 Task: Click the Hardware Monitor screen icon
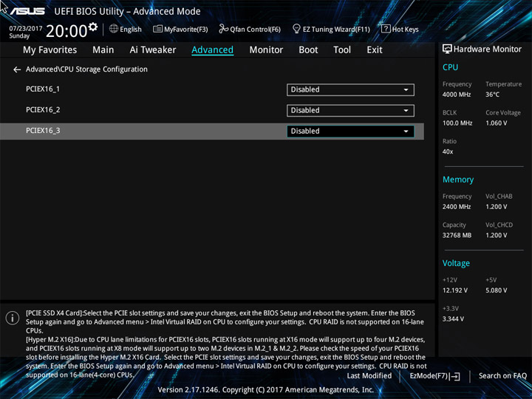click(x=447, y=50)
